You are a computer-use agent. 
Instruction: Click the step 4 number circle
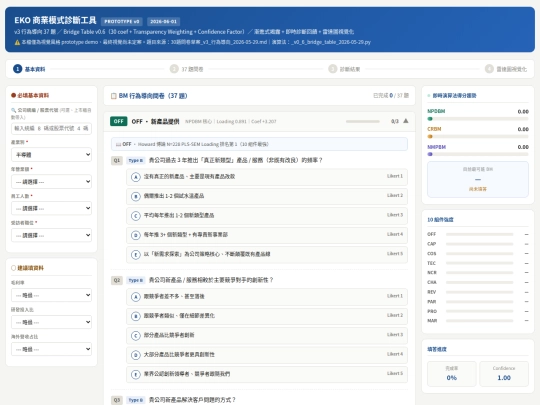click(489, 69)
